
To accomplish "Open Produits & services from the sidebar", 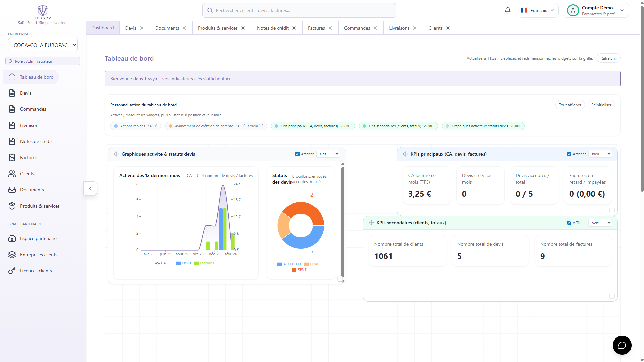I will point(40,206).
